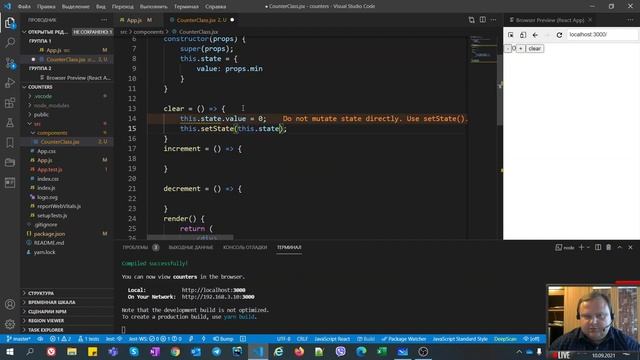Viewport: 640px width, 360px height.
Task: Open the Правка menu
Action: [x=46, y=7]
